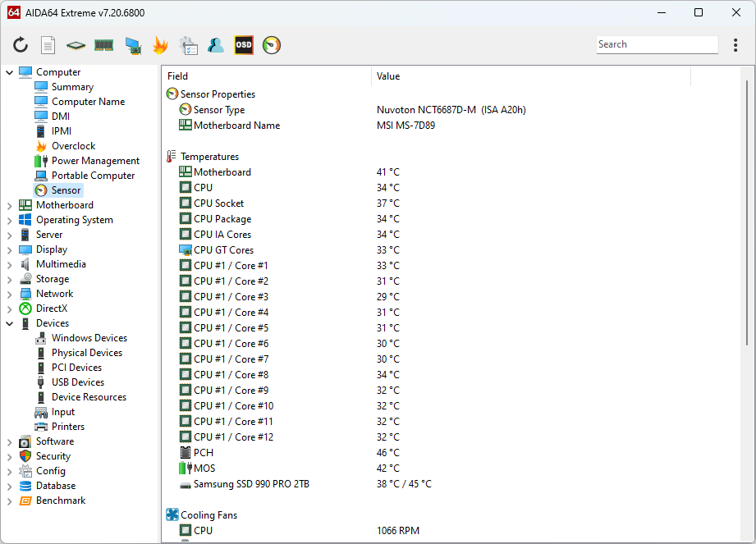Open Power Management in the sidebar

pyautogui.click(x=95, y=161)
